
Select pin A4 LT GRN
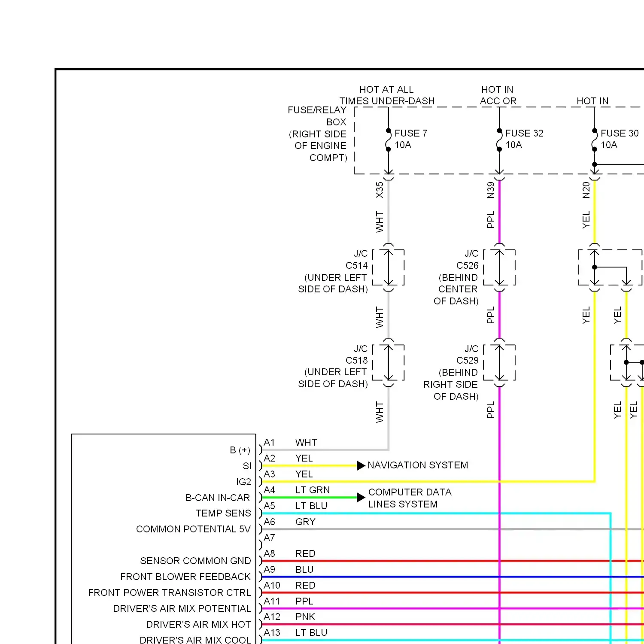(297, 490)
